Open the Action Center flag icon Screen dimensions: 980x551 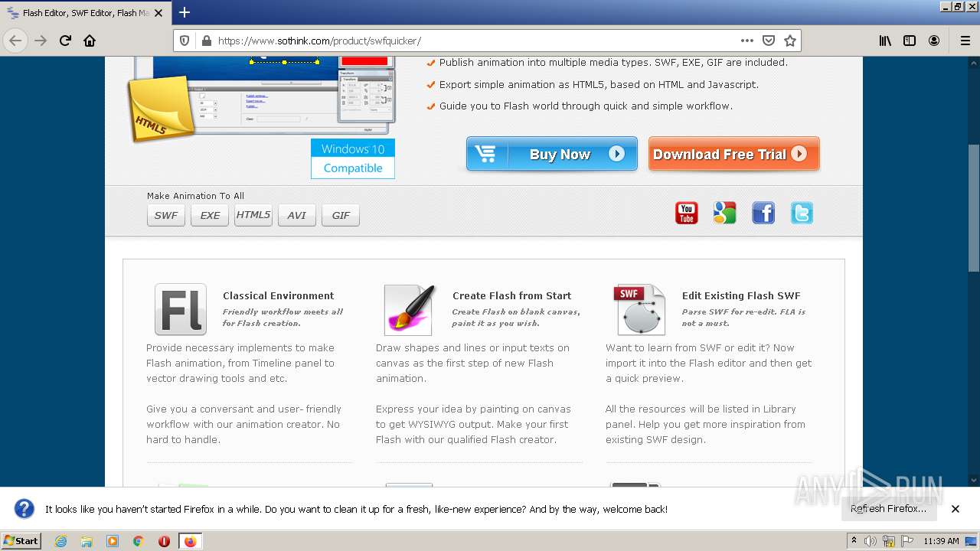907,541
